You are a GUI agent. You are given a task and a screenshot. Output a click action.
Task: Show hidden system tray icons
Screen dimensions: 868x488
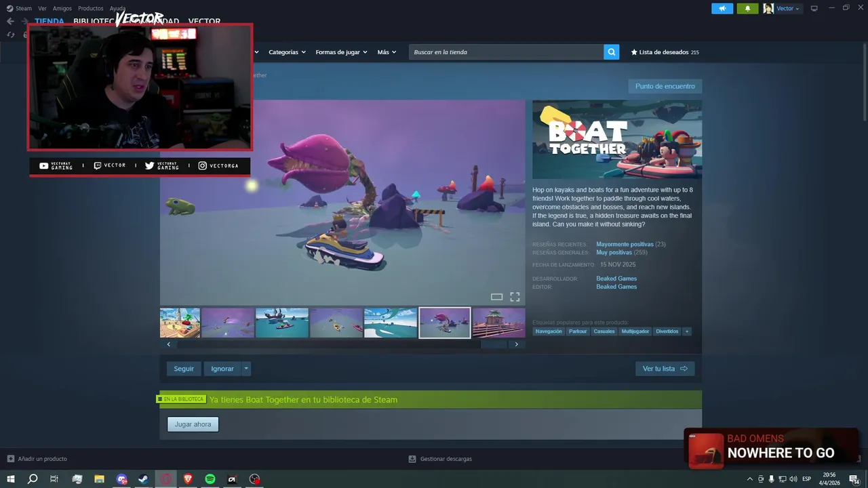(x=749, y=479)
